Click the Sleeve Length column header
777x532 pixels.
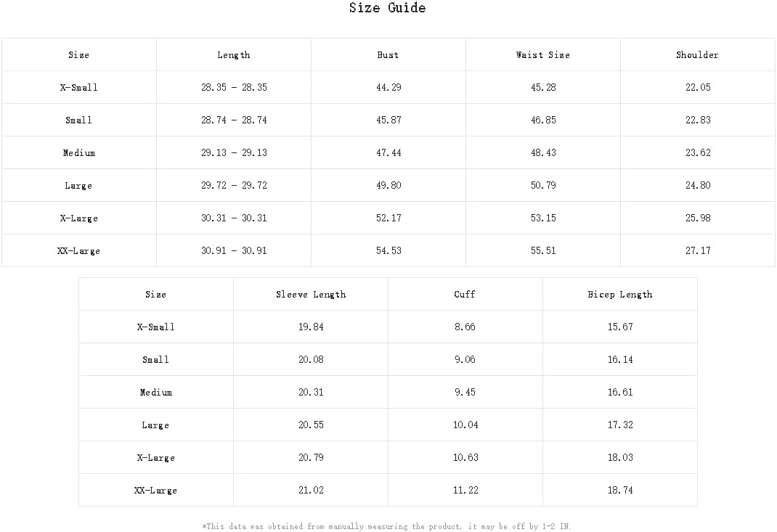point(311,294)
